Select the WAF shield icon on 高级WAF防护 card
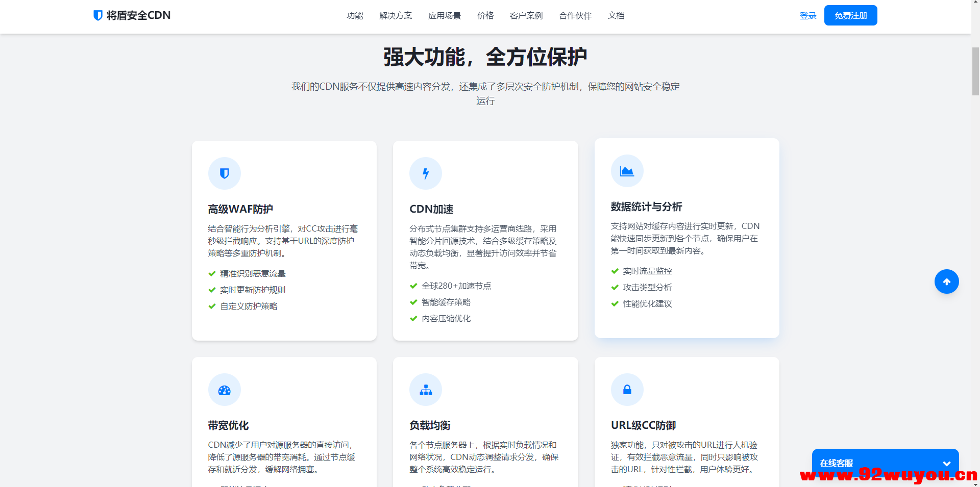Screen dimensions: 980x487 click(x=225, y=173)
